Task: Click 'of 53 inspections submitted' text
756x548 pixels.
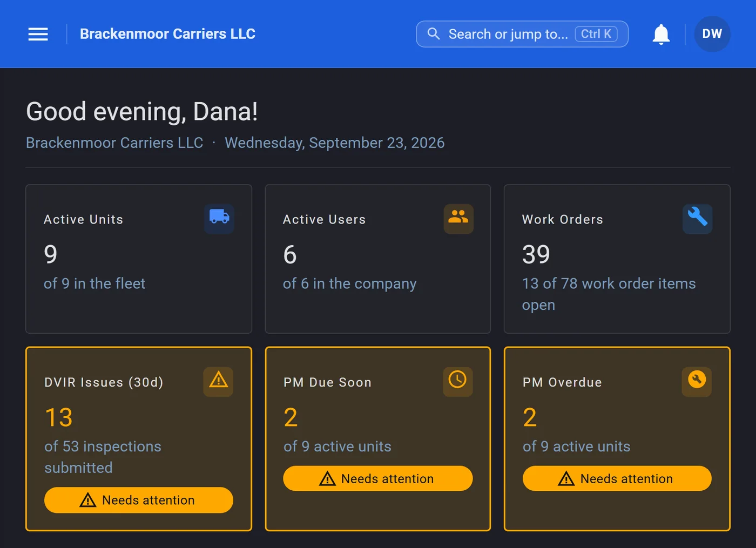Action: [x=103, y=457]
